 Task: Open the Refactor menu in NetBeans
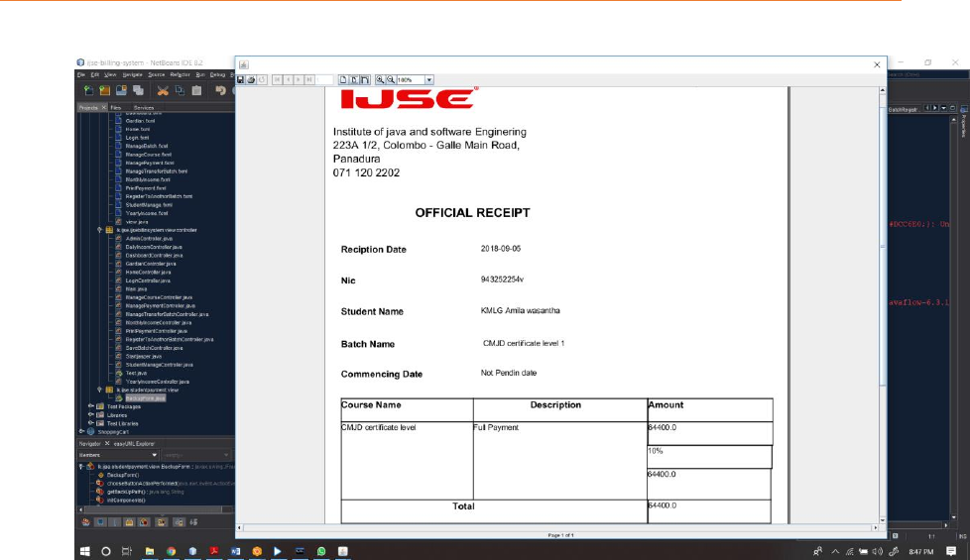tap(181, 74)
